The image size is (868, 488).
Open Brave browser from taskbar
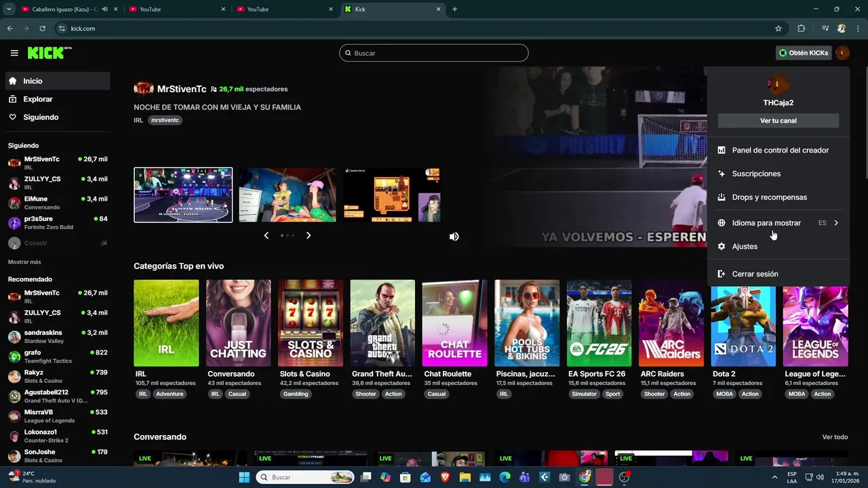pos(445,477)
